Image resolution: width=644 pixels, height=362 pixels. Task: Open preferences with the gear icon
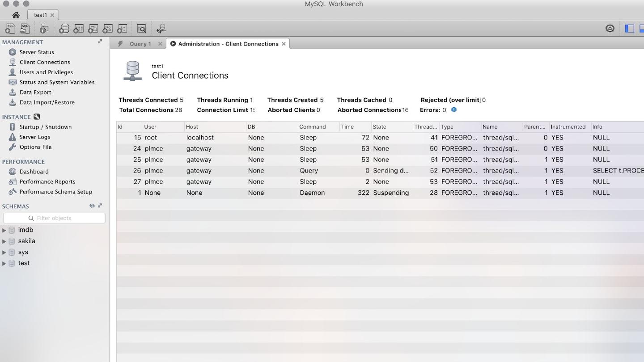coord(610,29)
